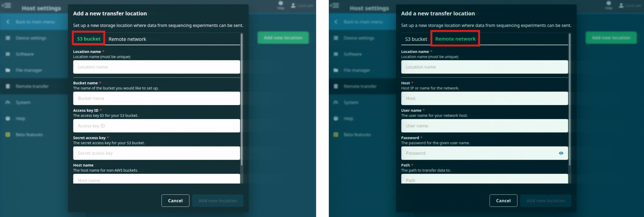Click Remote transfer label behind Remote network dialog
644x217 pixels.
360,86
